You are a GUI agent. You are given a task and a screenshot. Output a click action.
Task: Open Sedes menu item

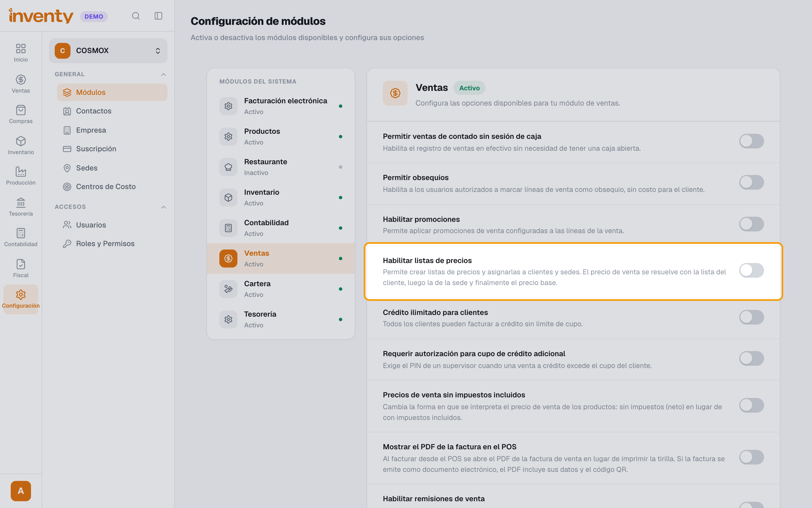click(x=112, y=168)
